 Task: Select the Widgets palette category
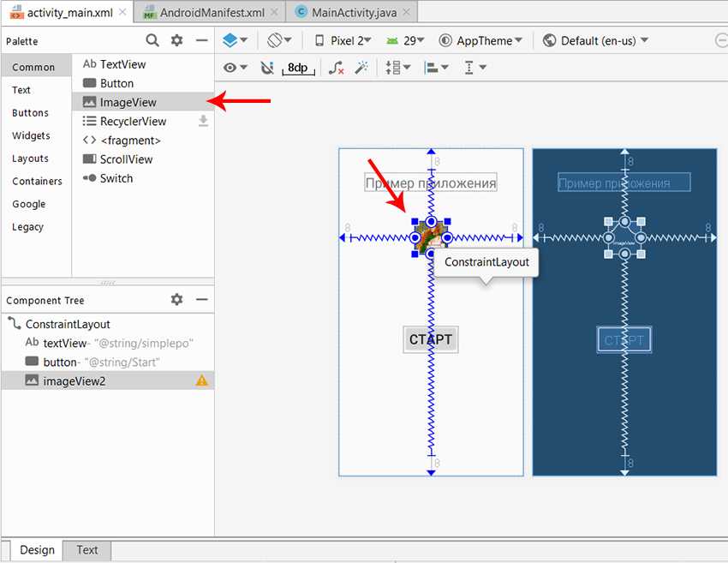pos(31,135)
